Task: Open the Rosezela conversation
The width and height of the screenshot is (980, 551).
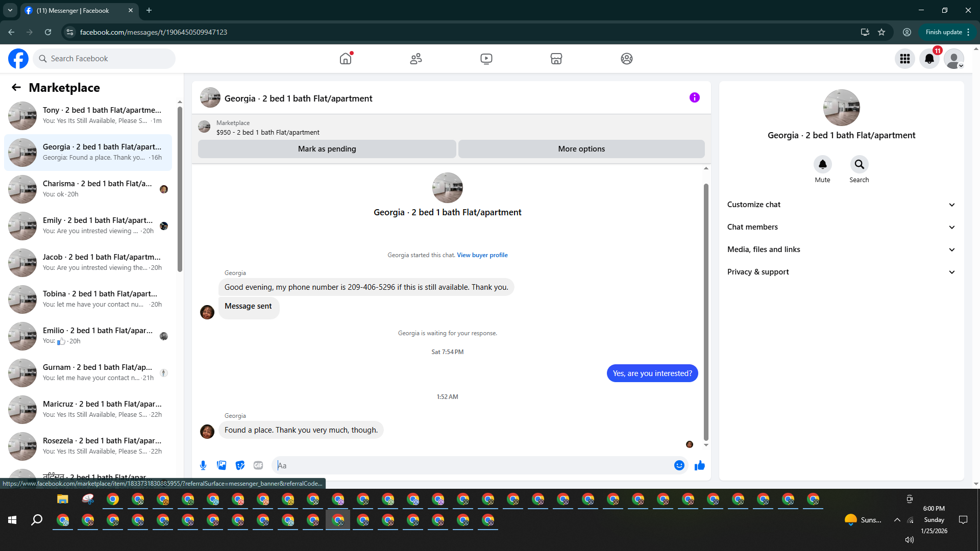Action: click(88, 446)
